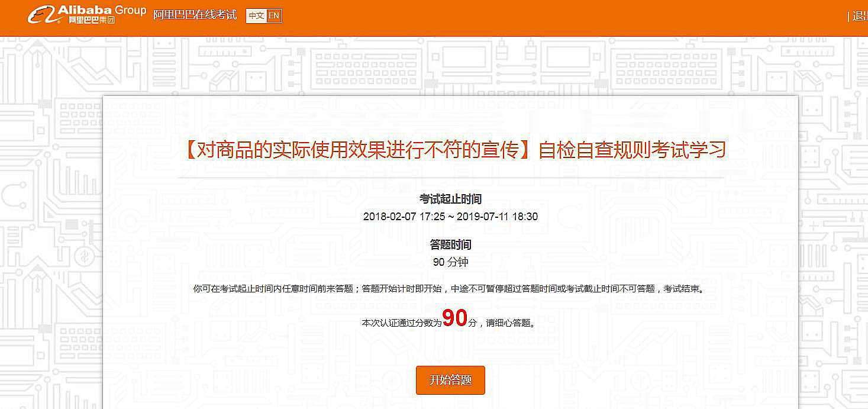This screenshot has height=409, width=868.
Task: Open the 阿里巴巴在线考试 header title
Action: 195,15
